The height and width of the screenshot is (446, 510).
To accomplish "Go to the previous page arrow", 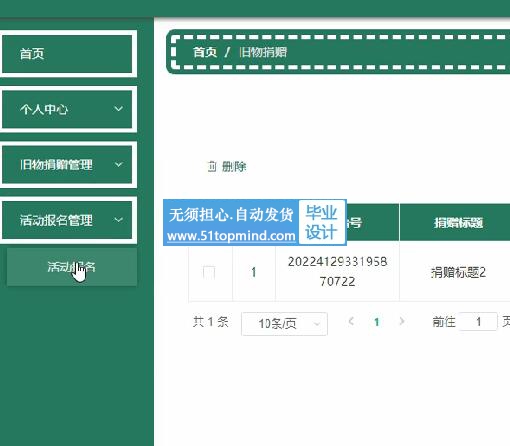I will pyautogui.click(x=351, y=322).
